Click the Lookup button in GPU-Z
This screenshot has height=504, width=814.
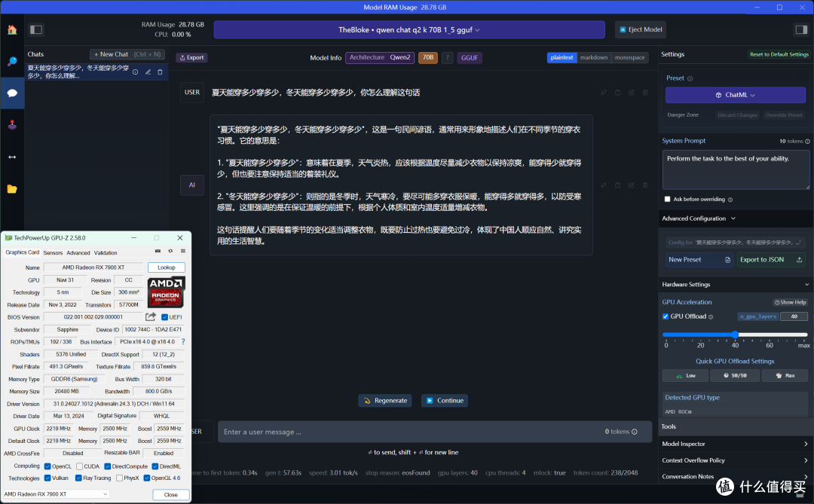(x=166, y=267)
